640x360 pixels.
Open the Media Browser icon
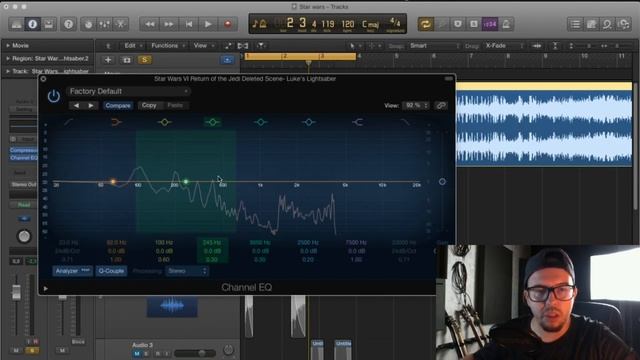pyautogui.click(x=624, y=24)
